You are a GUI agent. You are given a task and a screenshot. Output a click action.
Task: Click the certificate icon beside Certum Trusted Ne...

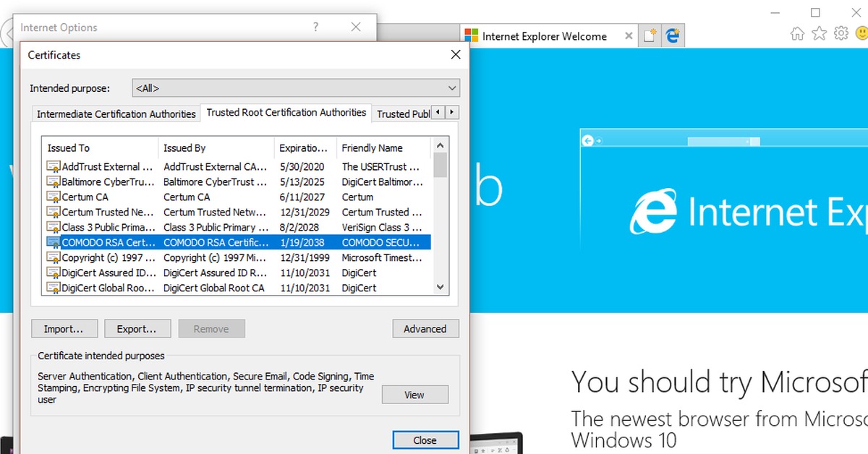54,213
